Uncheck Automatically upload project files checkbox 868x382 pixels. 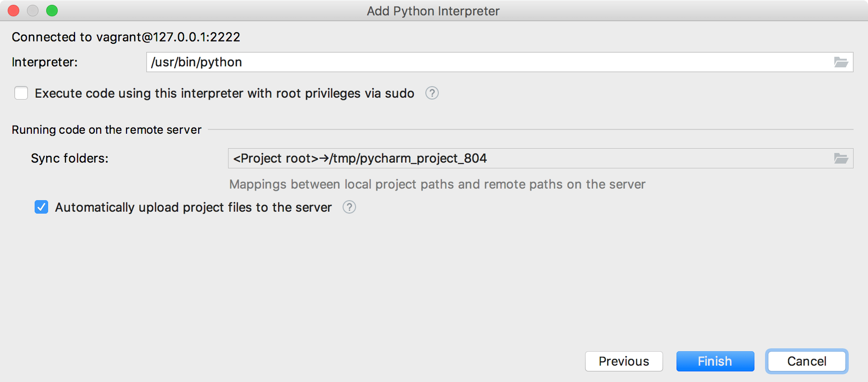[41, 207]
